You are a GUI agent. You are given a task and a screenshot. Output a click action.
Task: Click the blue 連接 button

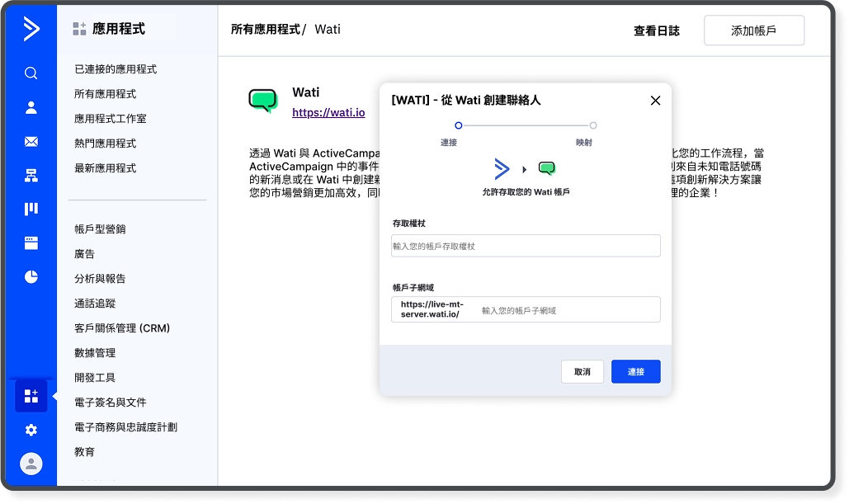click(635, 372)
